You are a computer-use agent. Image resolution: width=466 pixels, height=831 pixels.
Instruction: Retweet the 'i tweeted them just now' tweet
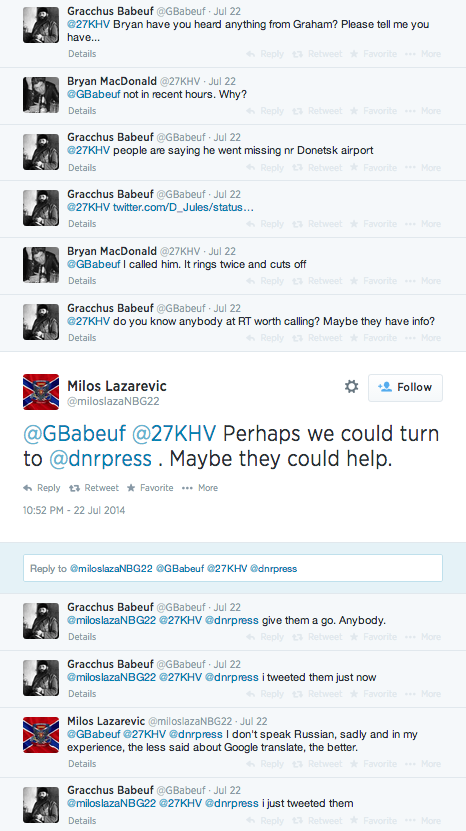318,694
